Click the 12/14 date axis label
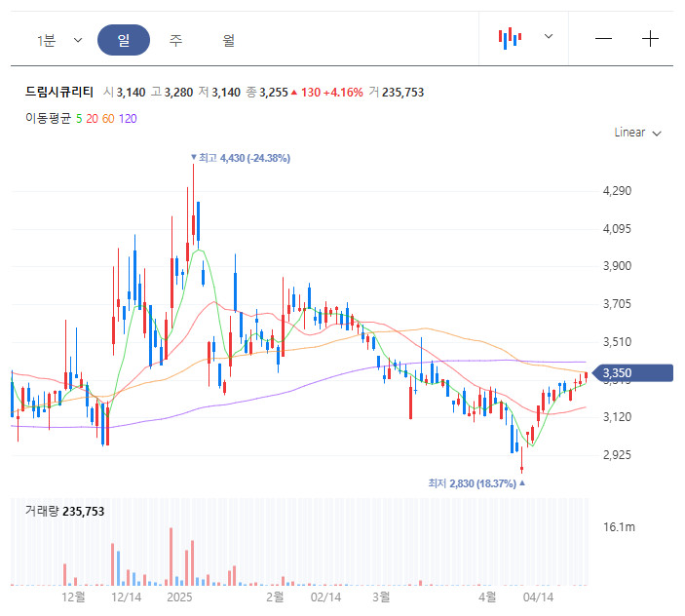 127,597
